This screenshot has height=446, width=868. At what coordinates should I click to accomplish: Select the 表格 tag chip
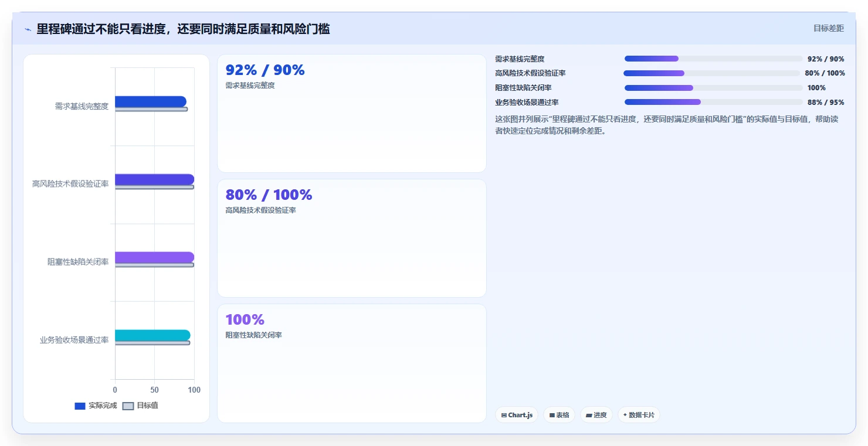pyautogui.click(x=560, y=415)
